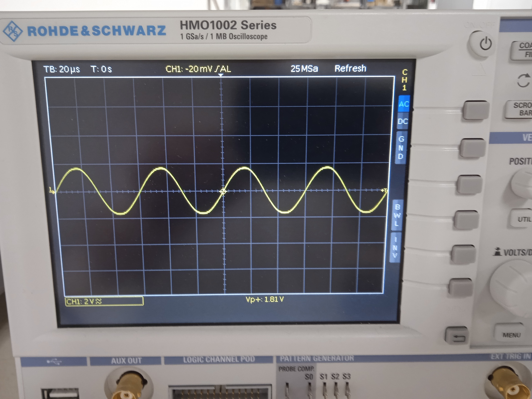Select AC coupling in the CH1 menu
This screenshot has height=399, width=532.
[x=404, y=104]
